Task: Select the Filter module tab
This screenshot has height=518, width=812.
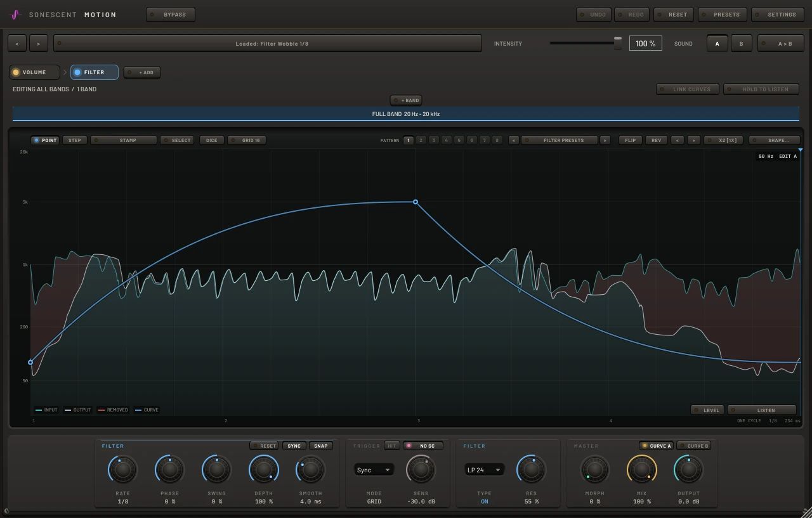Action: [95, 72]
